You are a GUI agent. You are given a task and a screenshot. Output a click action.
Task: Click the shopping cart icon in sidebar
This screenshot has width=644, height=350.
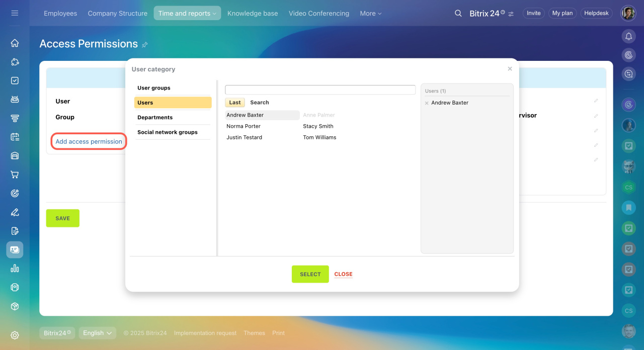pos(15,174)
